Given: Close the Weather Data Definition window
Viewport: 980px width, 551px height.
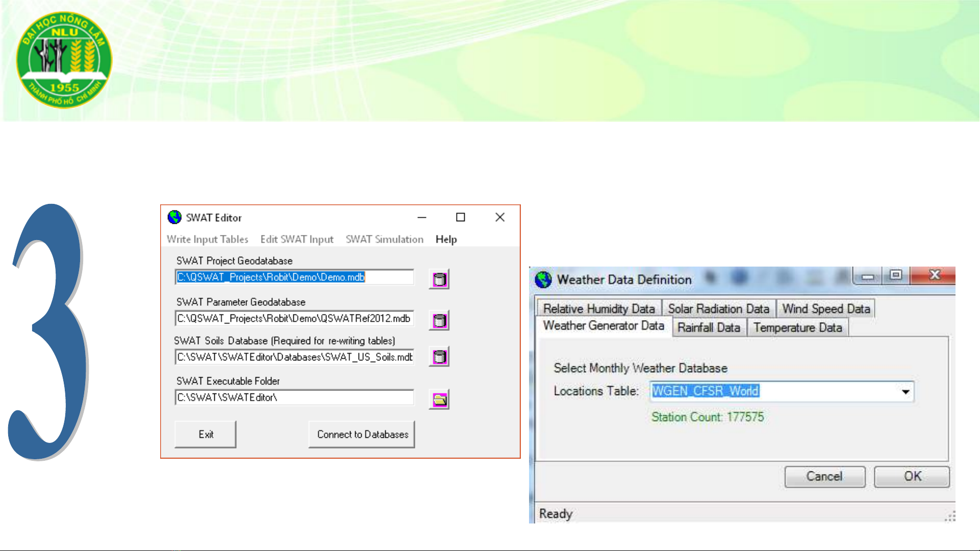Looking at the screenshot, I should 934,275.
